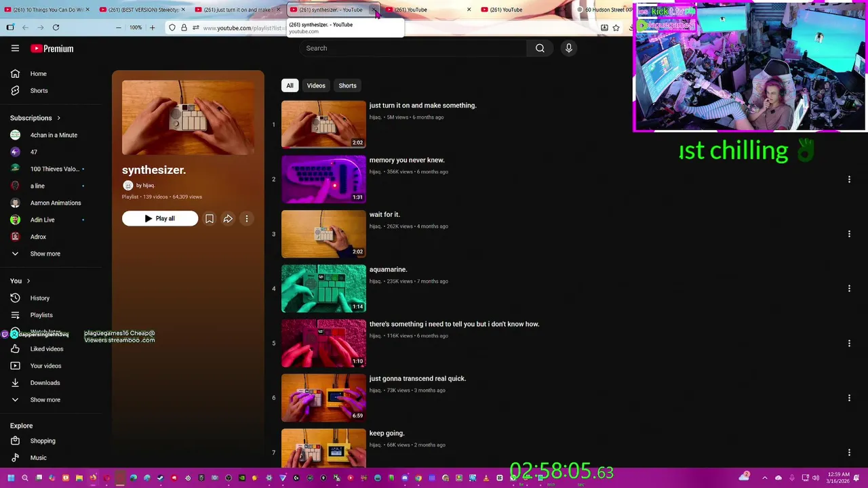Select the Videos filter chip
The image size is (868, 488).
coord(316,85)
